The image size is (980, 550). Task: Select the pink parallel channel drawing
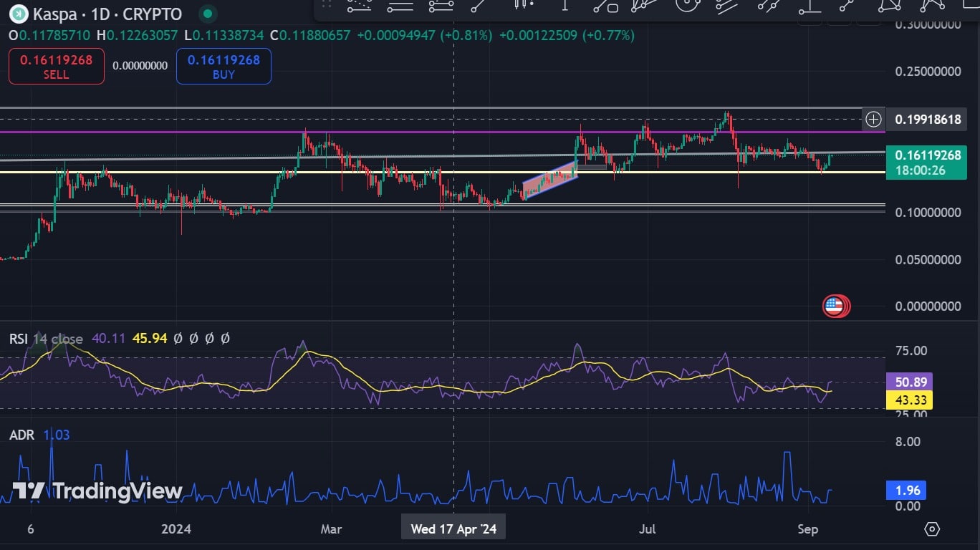(549, 180)
